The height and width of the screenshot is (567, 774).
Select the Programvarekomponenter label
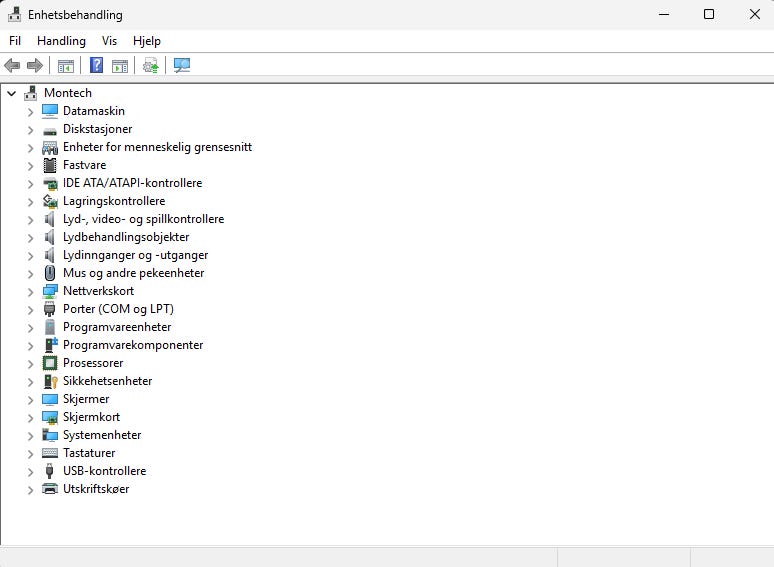(133, 345)
